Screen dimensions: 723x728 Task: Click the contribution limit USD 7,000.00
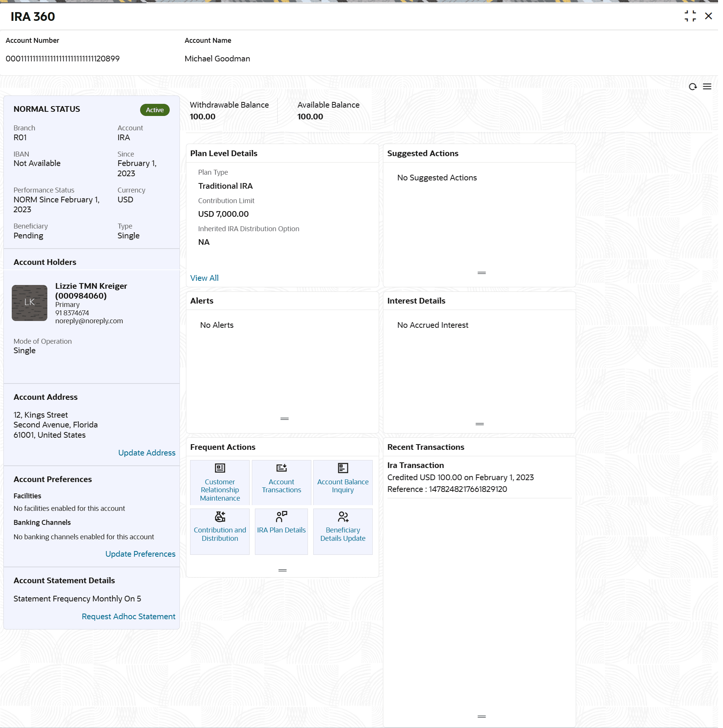point(223,214)
